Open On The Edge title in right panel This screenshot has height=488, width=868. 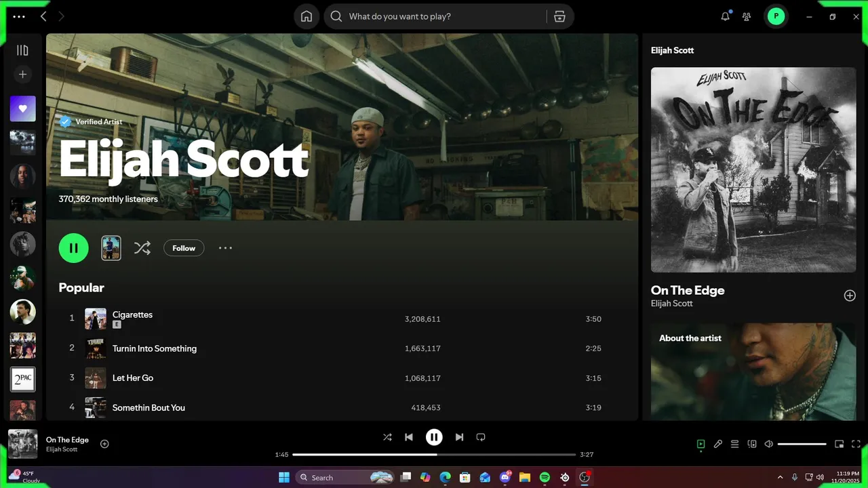pos(688,290)
